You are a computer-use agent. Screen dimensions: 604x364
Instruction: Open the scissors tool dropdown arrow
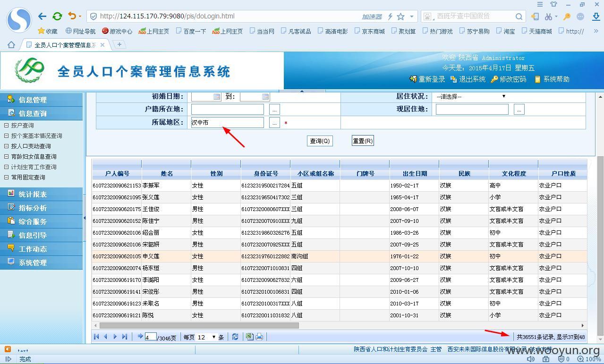556,17
